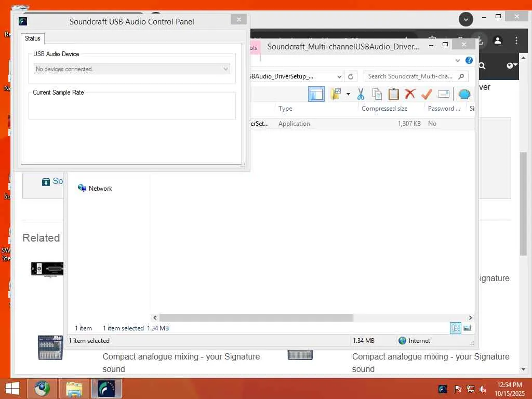Open the browser profile avatar icon
Viewport: 532px width, 399px height.
[x=498, y=41]
